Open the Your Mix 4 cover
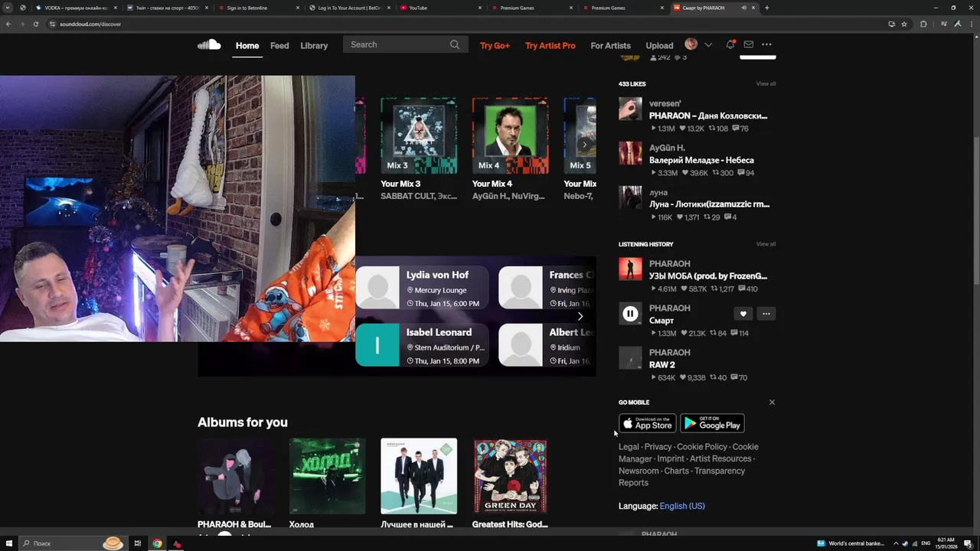 click(x=510, y=135)
